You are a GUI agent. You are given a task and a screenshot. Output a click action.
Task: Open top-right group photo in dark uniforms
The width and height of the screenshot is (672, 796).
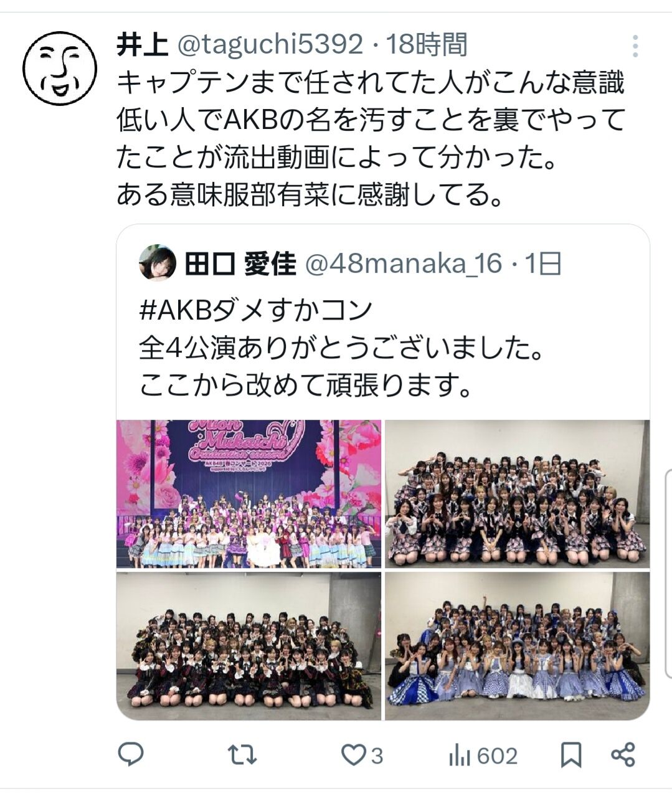(x=517, y=494)
